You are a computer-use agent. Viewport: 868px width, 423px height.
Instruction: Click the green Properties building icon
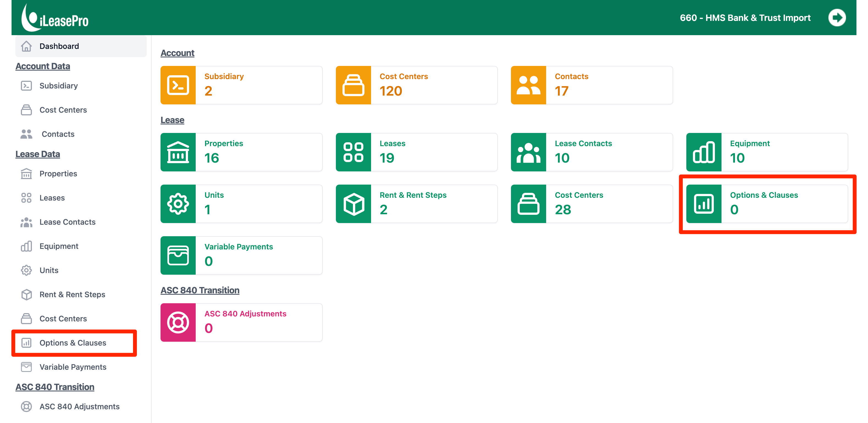(178, 152)
